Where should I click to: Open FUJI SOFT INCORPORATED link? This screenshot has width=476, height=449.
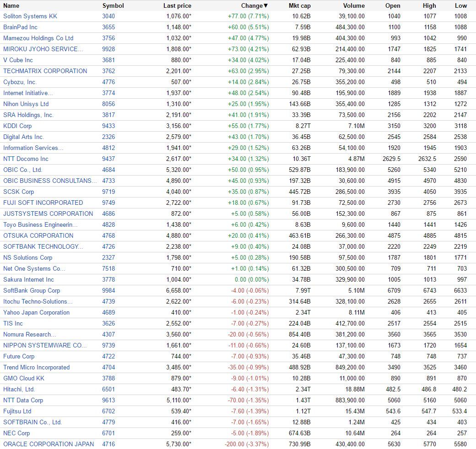click(x=43, y=203)
